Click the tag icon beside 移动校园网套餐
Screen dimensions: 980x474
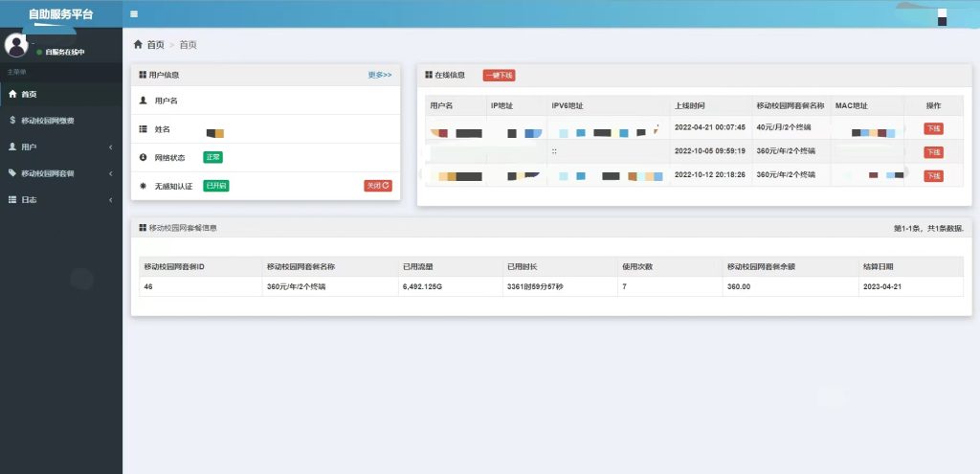click(x=11, y=173)
